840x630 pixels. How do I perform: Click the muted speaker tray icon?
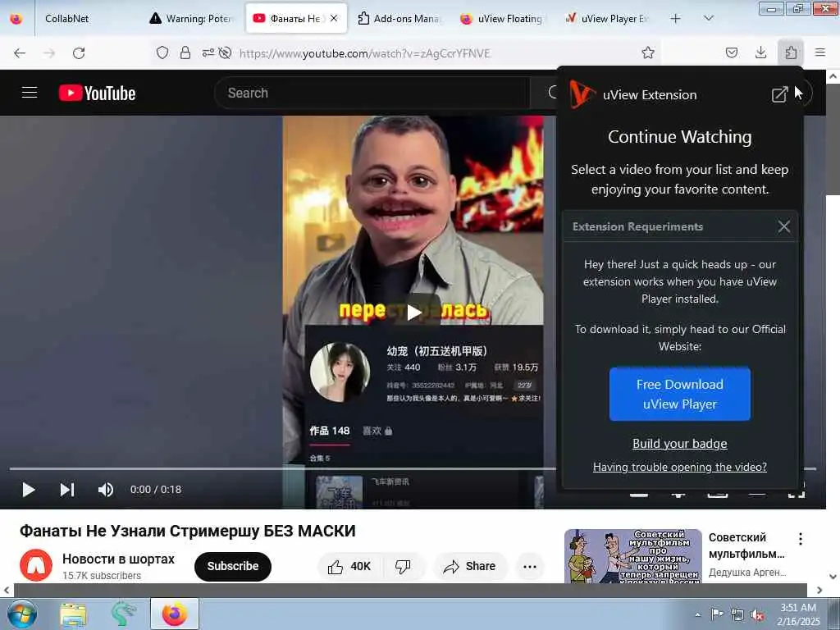coord(757,614)
